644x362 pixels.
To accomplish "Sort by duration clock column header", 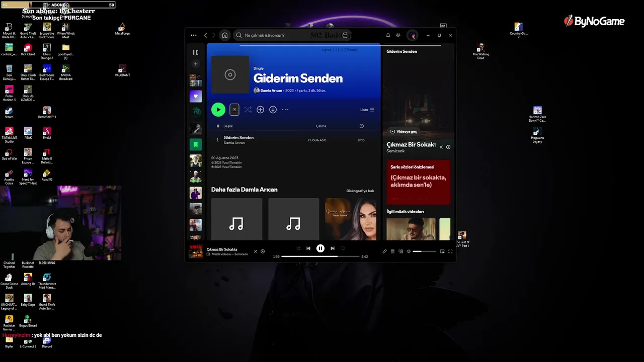I will click(x=362, y=126).
